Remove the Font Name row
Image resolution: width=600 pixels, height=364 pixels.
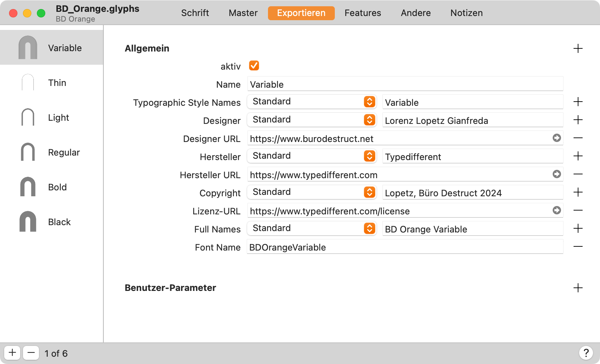tap(578, 246)
